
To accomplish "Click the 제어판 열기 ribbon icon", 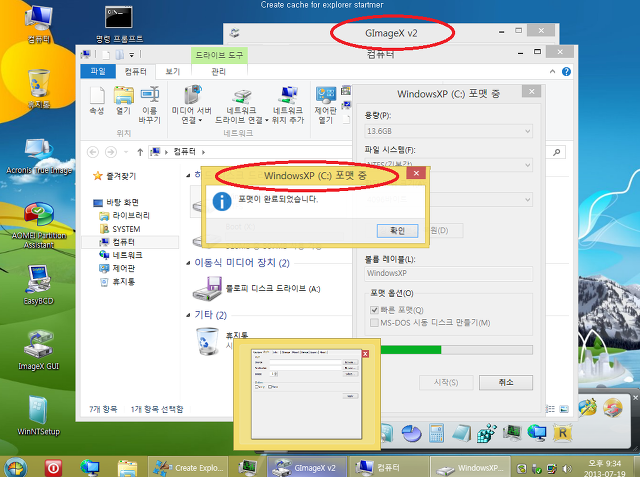I will pos(325,105).
